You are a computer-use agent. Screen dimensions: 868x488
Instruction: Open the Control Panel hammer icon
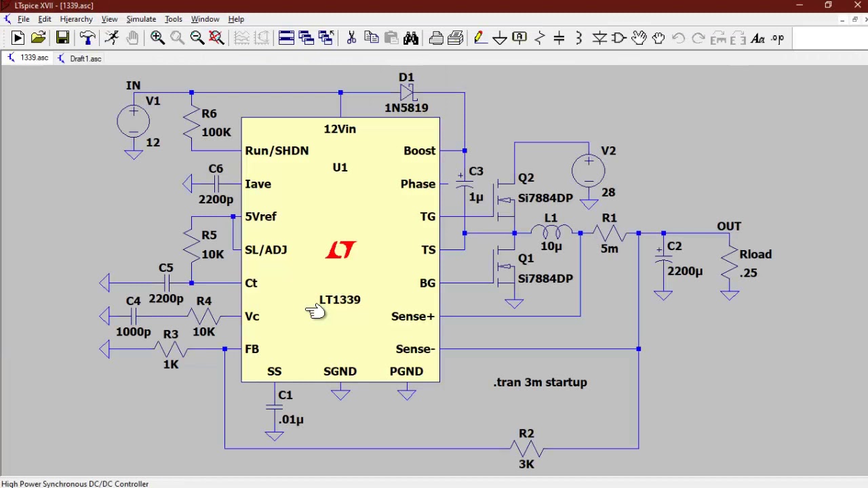[87, 39]
